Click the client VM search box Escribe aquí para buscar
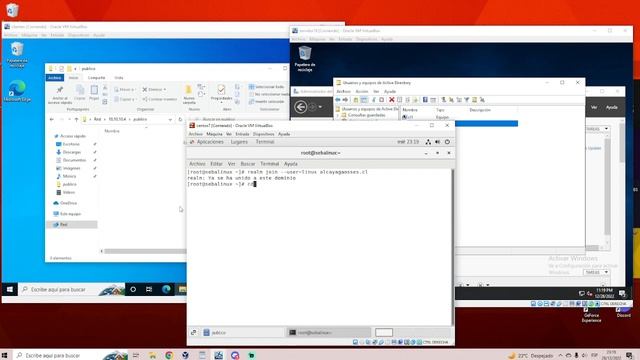The image size is (640, 360). tap(72, 289)
